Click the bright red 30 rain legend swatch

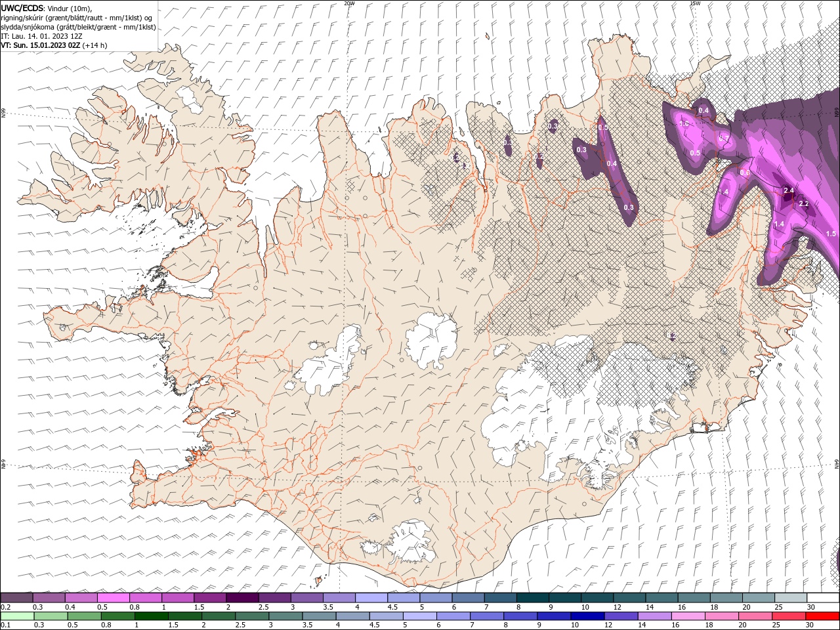click(822, 616)
